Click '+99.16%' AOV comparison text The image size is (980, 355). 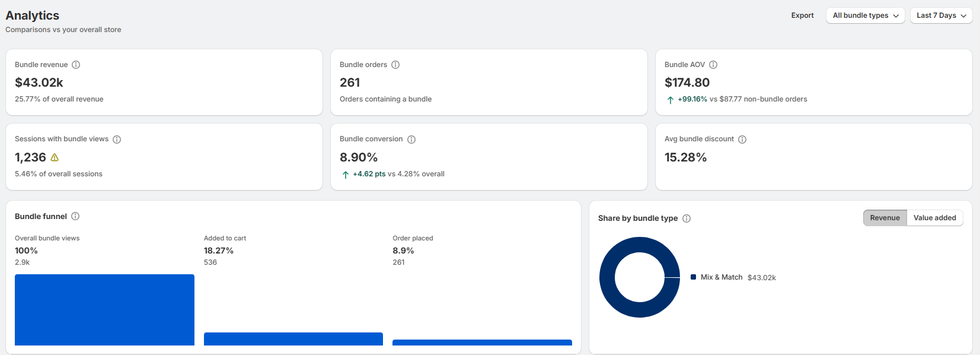coord(692,99)
